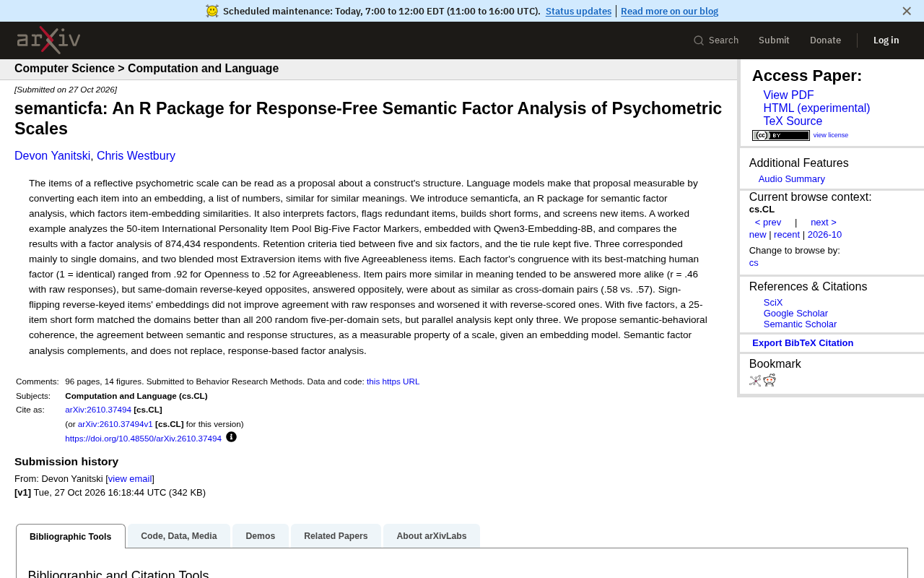The image size is (924, 578).
Task: Switch to Code, Data, Media tab
Action: coord(179,536)
